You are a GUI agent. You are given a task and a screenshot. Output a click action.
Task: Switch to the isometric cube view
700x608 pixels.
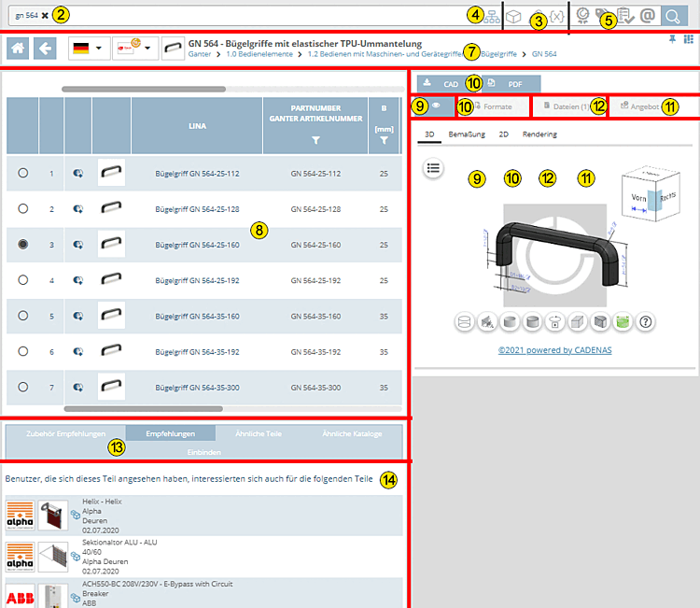click(578, 321)
